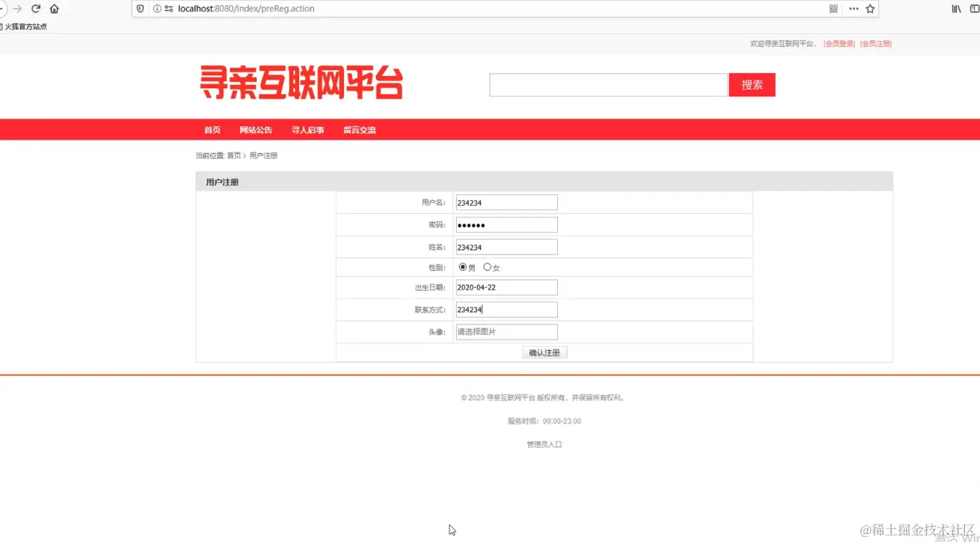Click the 头像 请选择图片 field
Image resolution: width=980 pixels, height=542 pixels.
(506, 332)
